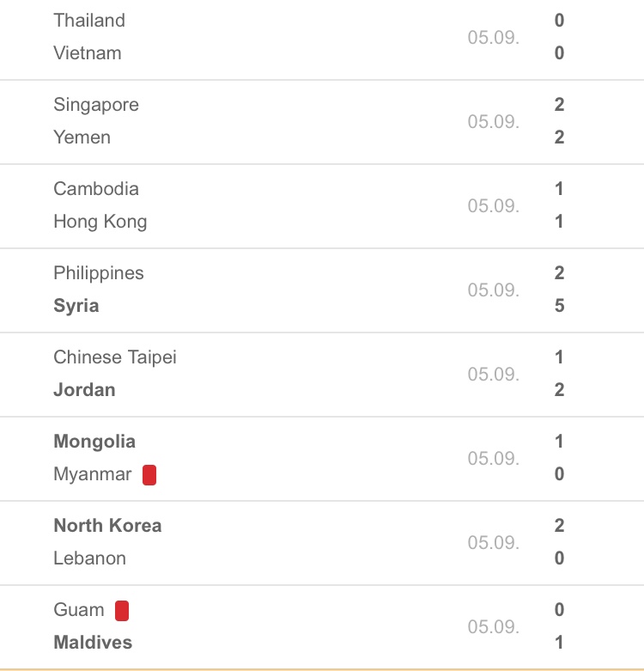Click the Maldives winner name

coord(93,643)
